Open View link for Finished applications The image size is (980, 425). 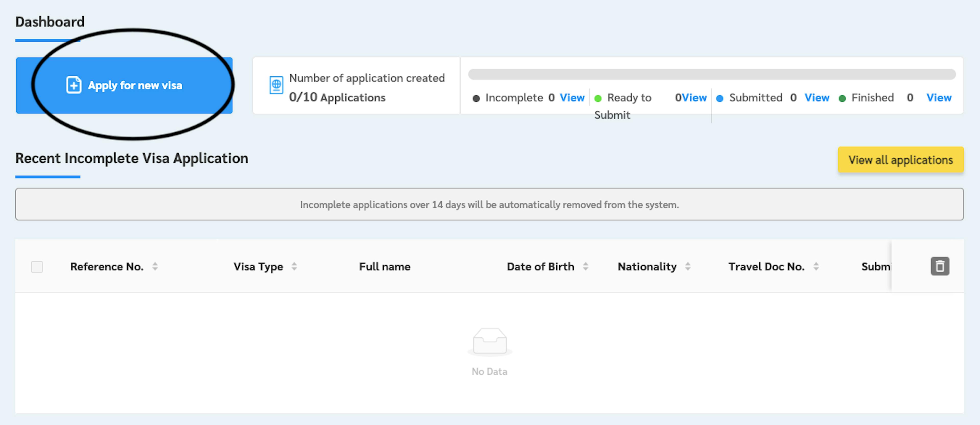click(939, 98)
